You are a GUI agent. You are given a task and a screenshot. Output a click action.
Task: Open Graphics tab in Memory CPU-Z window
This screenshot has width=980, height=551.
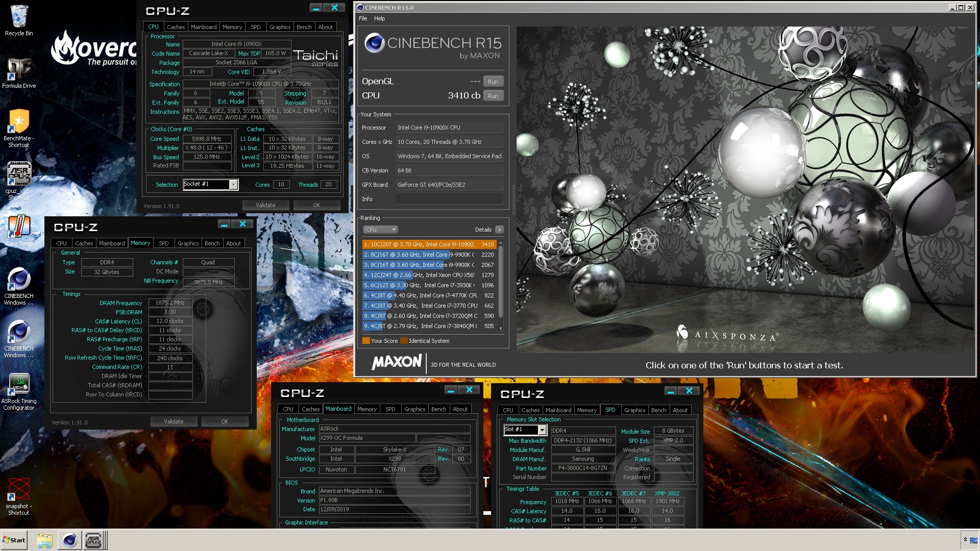188,243
